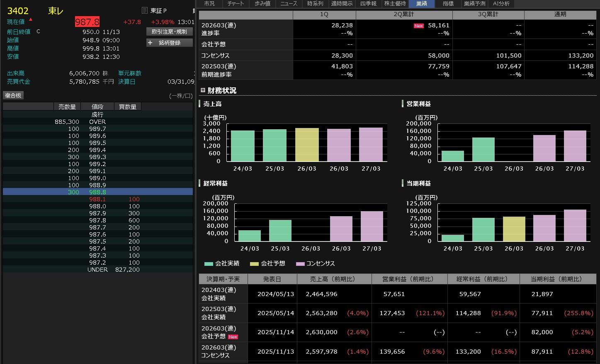Click the pink コンセンサス legend swatch

(x=300, y=264)
